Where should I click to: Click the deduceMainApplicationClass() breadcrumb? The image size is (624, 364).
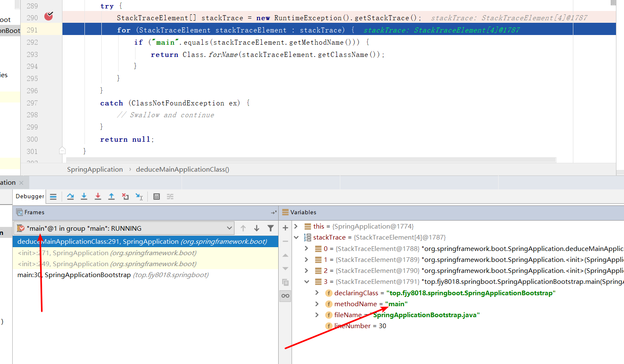coord(182,170)
